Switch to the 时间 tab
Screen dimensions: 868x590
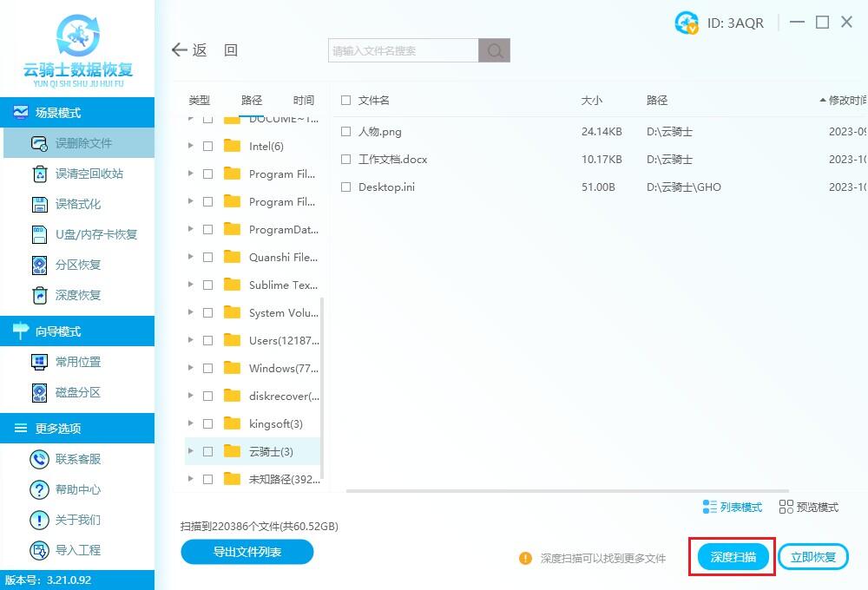coord(303,100)
